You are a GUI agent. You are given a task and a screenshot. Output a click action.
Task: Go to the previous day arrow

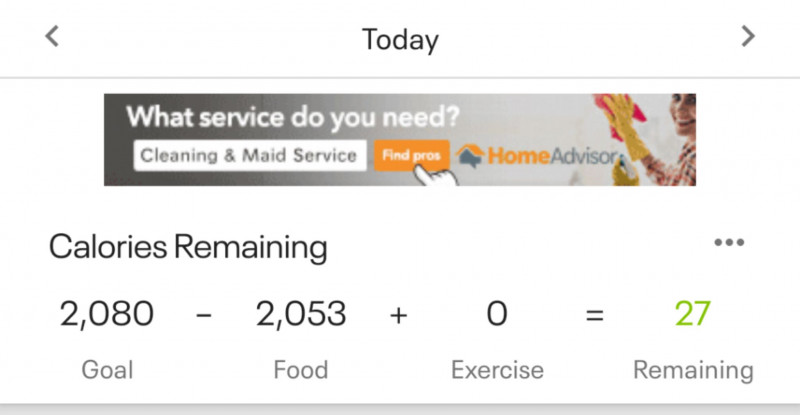click(52, 37)
